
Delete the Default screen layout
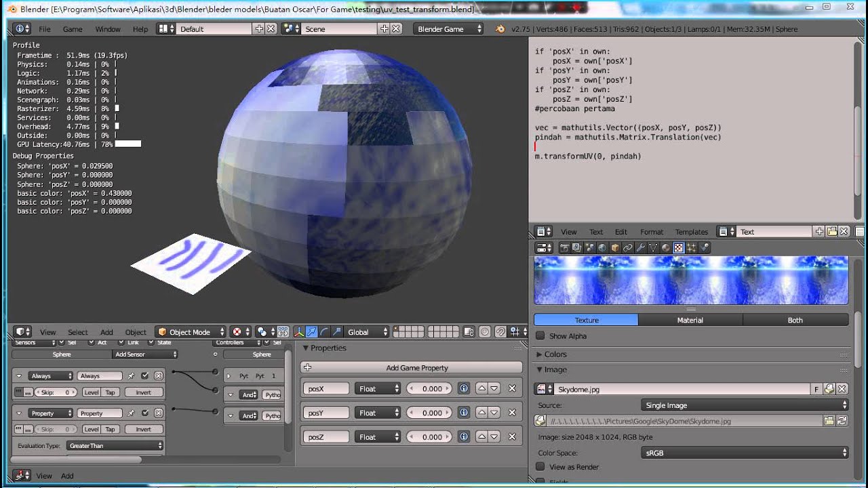(271, 29)
